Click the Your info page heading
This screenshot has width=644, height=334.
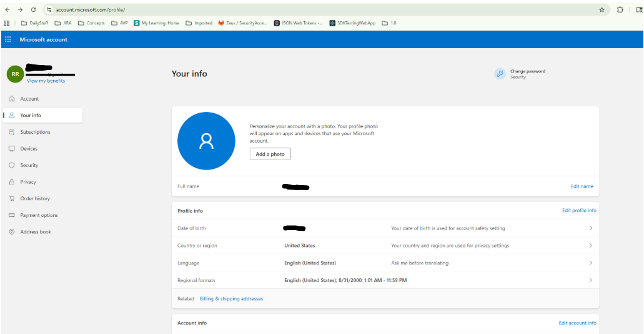(x=189, y=74)
